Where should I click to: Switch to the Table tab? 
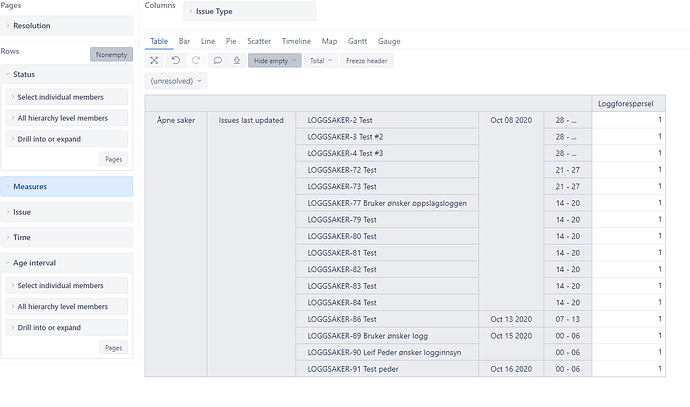click(x=159, y=41)
